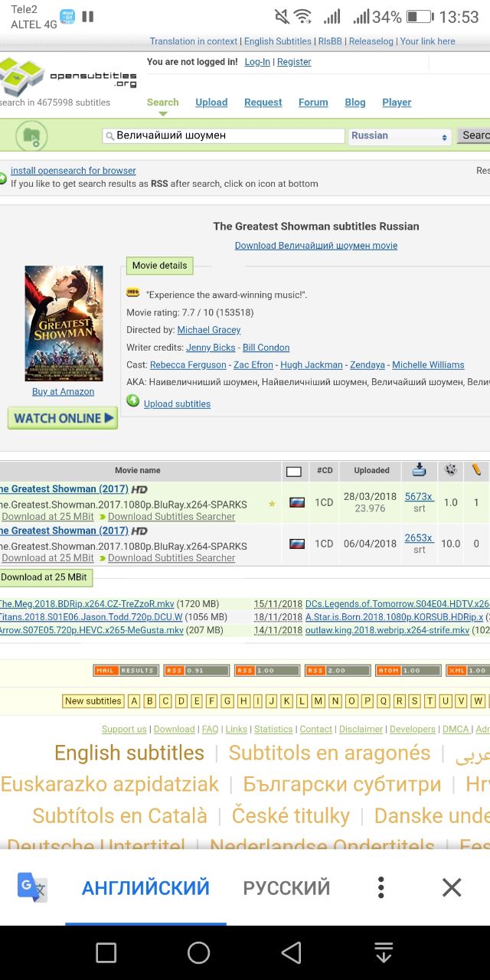Open the Player tab
This screenshot has height=980, width=490.
pyautogui.click(x=397, y=103)
